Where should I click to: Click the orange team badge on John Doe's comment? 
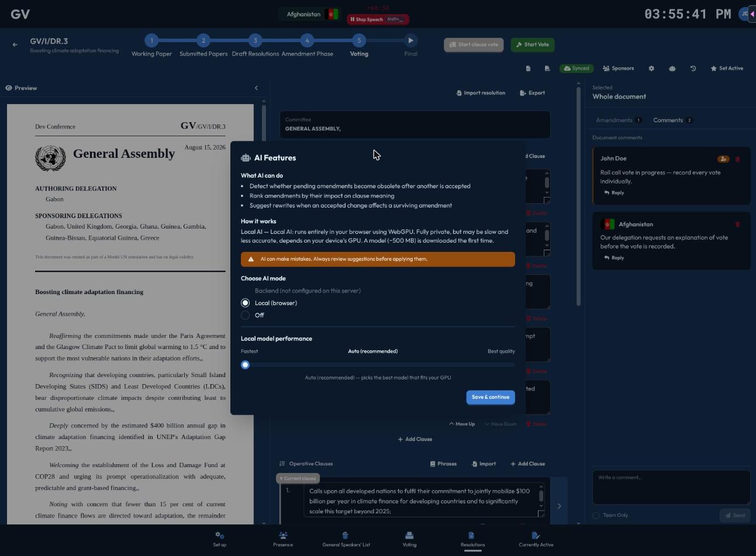tap(723, 159)
